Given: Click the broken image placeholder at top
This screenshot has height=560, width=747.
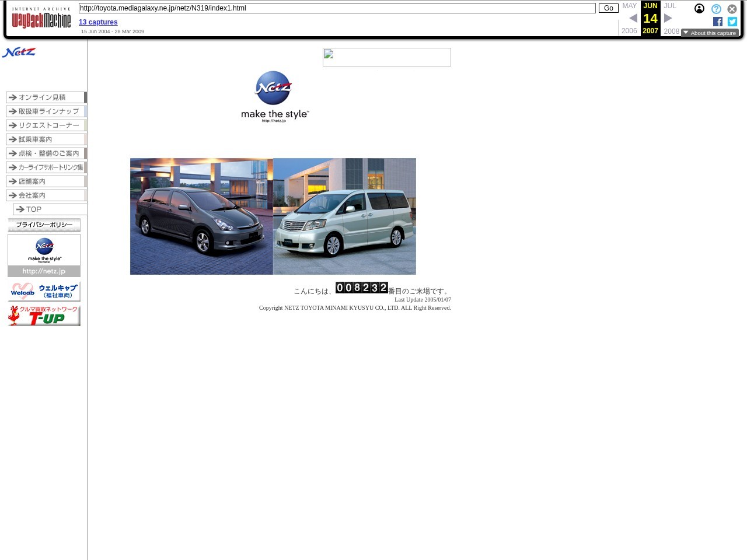Looking at the screenshot, I should (x=387, y=57).
